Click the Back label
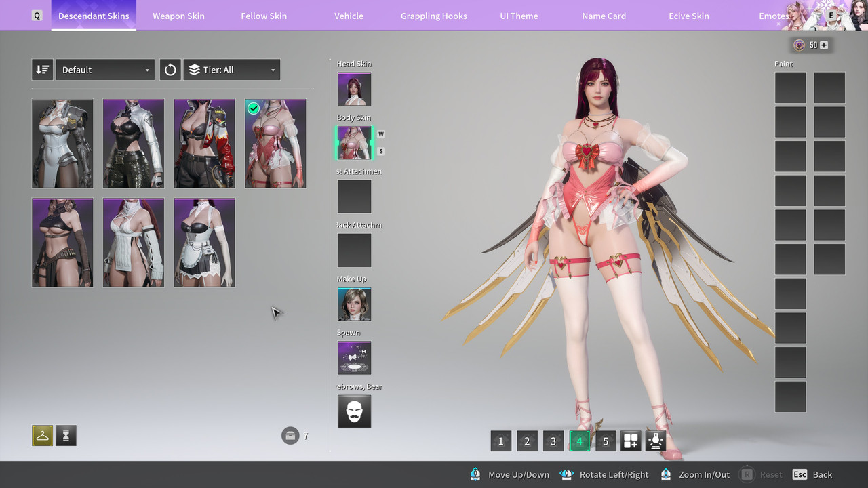This screenshot has height=488, width=868. pos(823,474)
